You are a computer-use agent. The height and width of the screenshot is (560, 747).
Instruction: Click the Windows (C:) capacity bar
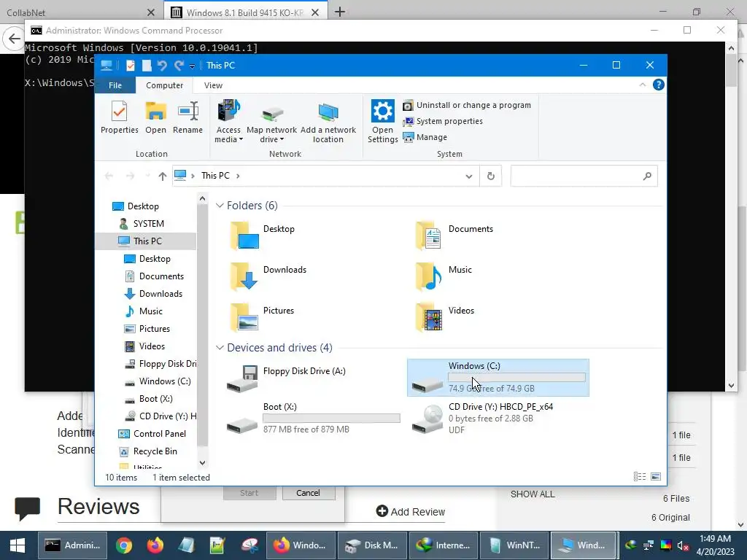tap(516, 377)
